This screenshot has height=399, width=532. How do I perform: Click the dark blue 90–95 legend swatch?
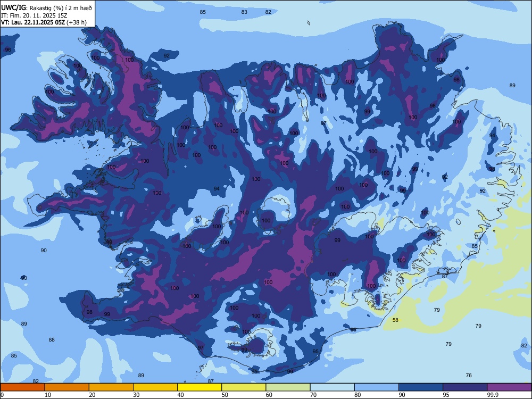tap(421, 387)
